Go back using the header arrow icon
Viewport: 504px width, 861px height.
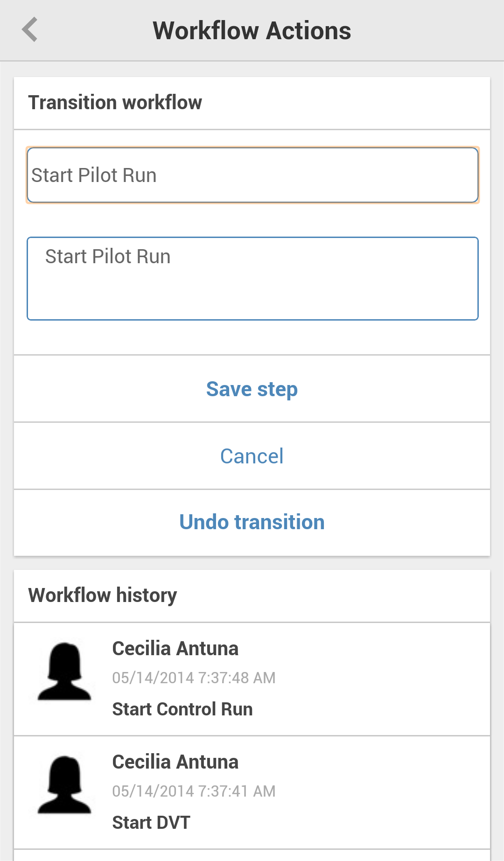[x=30, y=30]
